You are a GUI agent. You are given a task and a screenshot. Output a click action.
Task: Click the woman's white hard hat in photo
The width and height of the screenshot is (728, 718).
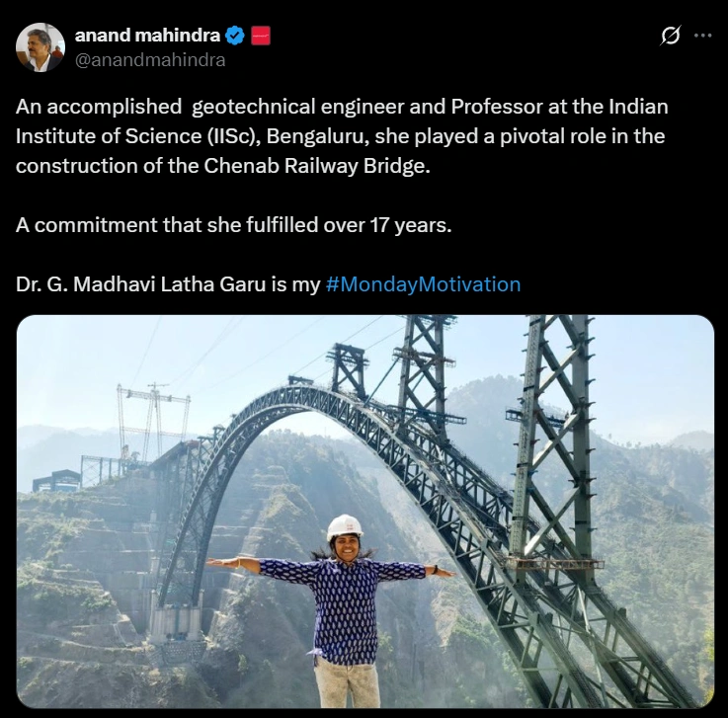click(345, 526)
